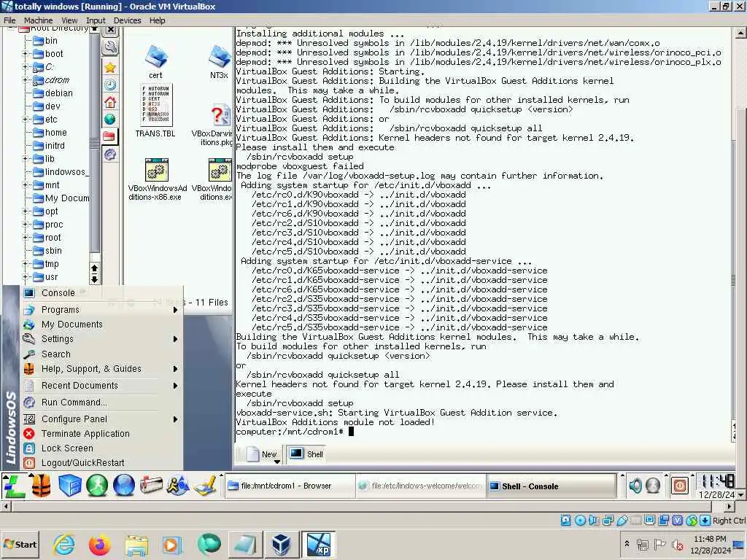Launch the yellow running-man instant messenger icon
747x560 pixels.
[x=178, y=486]
